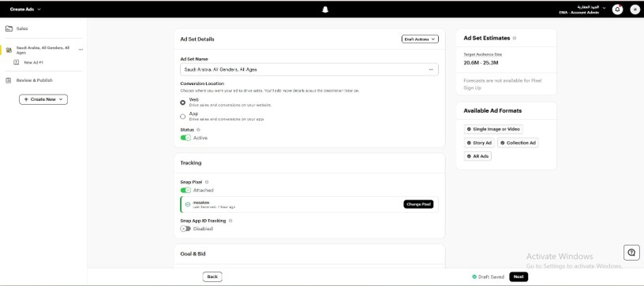Click the Collection Ad format chip
The width and height of the screenshot is (644, 286).
518,143
